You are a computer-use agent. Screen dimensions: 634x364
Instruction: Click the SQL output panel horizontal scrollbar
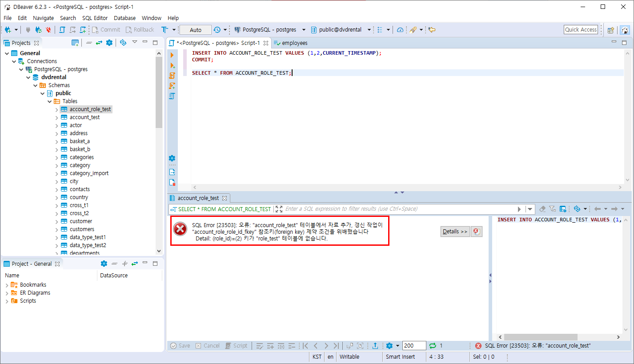pyautogui.click(x=541, y=337)
